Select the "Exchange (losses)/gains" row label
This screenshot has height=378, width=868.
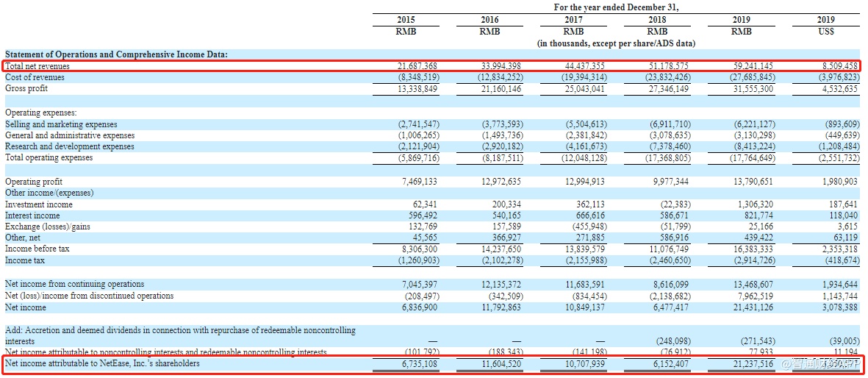click(x=48, y=227)
